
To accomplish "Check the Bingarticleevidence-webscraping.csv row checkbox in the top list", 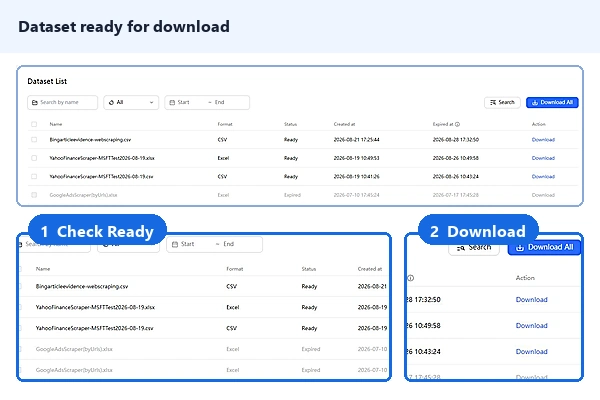I will coord(34,140).
